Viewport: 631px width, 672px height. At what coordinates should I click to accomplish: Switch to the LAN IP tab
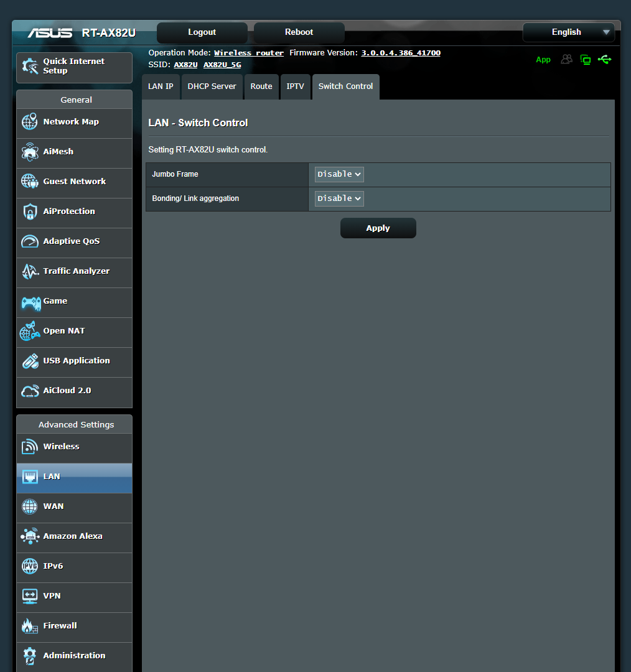click(161, 86)
